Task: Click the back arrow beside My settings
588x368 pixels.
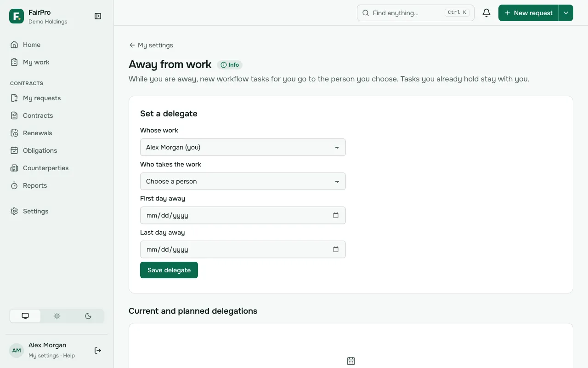Action: [x=132, y=45]
